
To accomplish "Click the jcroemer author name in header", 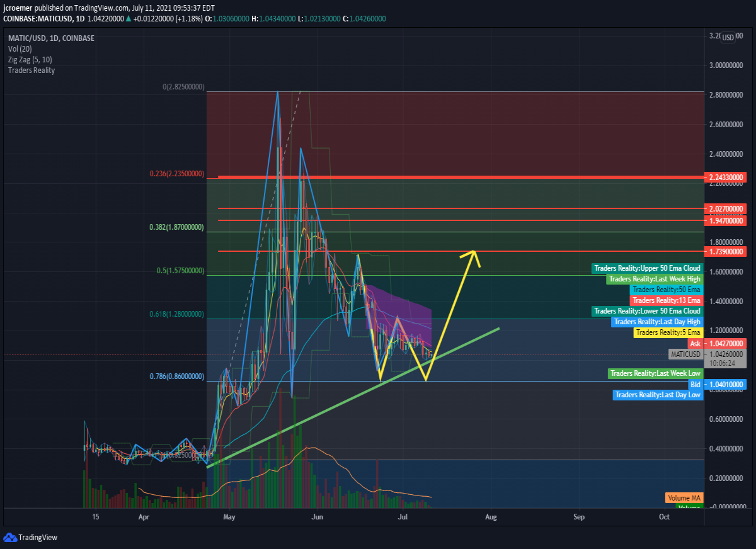I will pos(18,8).
